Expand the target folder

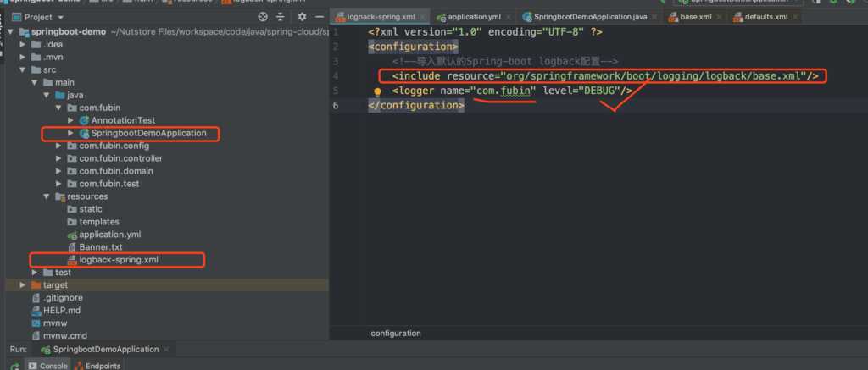pos(23,284)
